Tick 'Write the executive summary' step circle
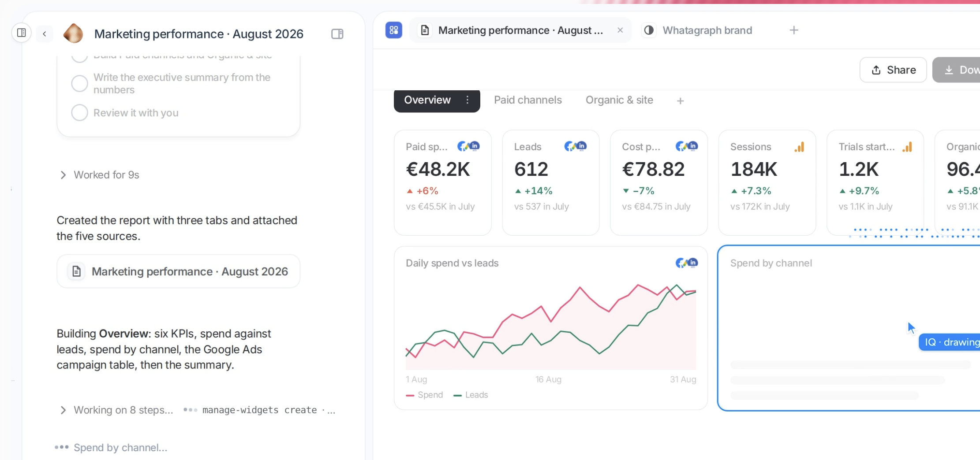This screenshot has width=980, height=460. click(79, 83)
